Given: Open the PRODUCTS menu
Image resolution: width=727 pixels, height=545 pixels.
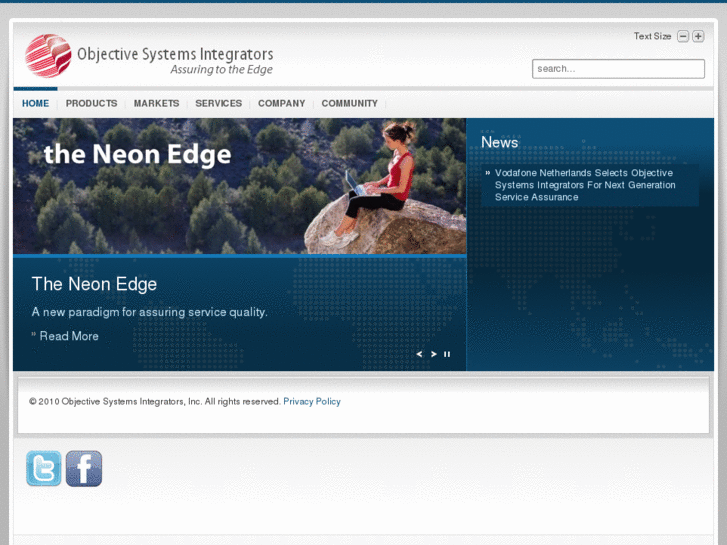Looking at the screenshot, I should pyautogui.click(x=91, y=103).
